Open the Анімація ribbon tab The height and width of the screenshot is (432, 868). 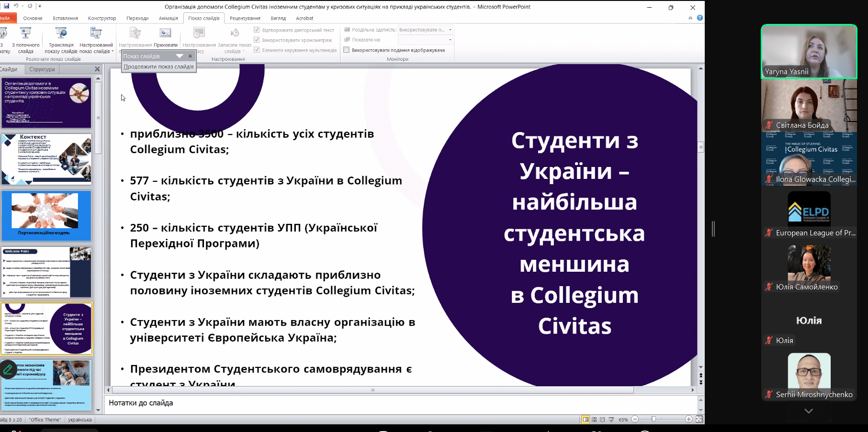pos(168,18)
